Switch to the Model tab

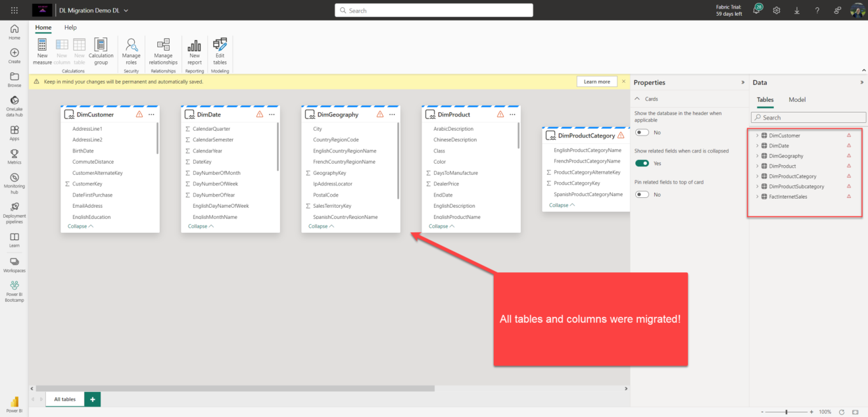coord(797,99)
